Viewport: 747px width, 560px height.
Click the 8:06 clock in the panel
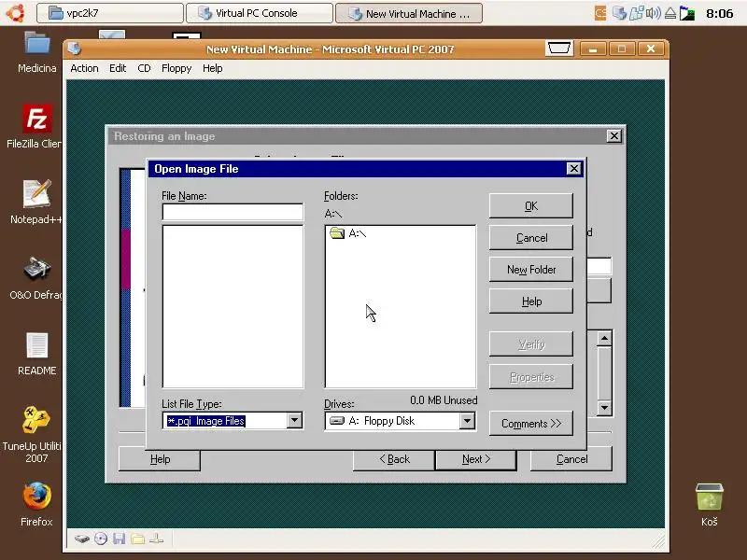point(719,13)
